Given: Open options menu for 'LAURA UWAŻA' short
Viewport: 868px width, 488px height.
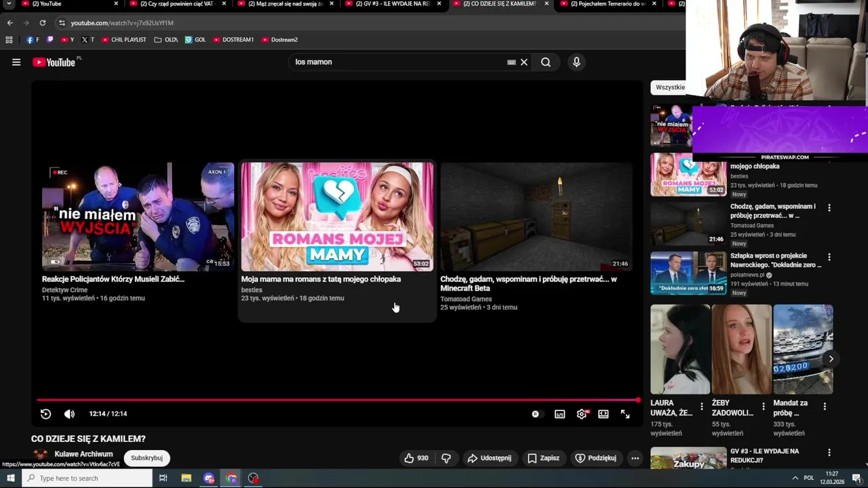Looking at the screenshot, I should click(702, 407).
